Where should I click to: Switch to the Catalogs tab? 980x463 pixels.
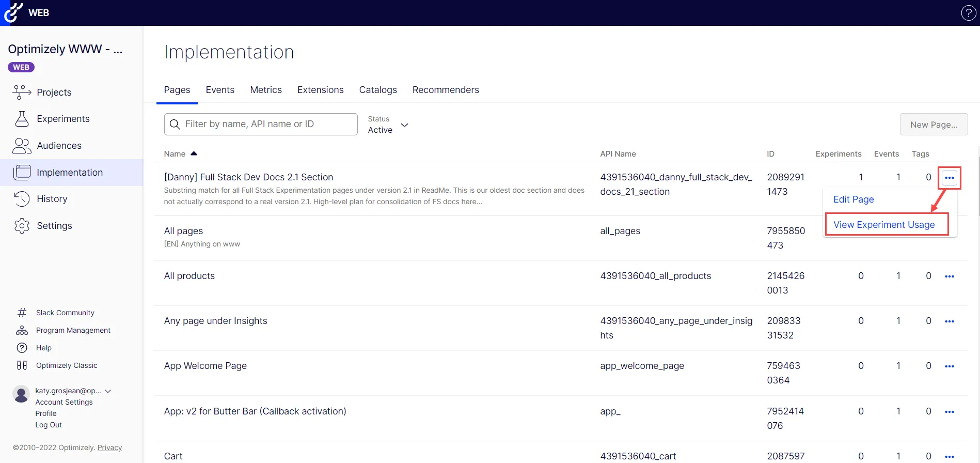(x=378, y=90)
